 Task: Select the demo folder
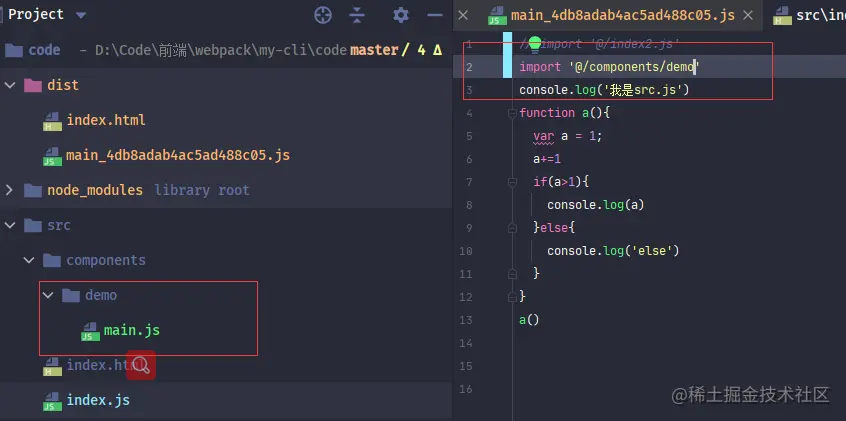pos(101,295)
